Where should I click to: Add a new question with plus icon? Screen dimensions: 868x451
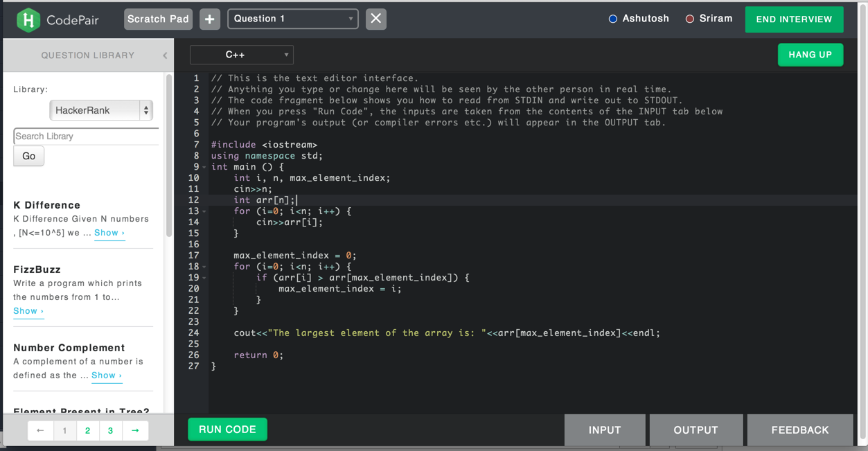(210, 19)
